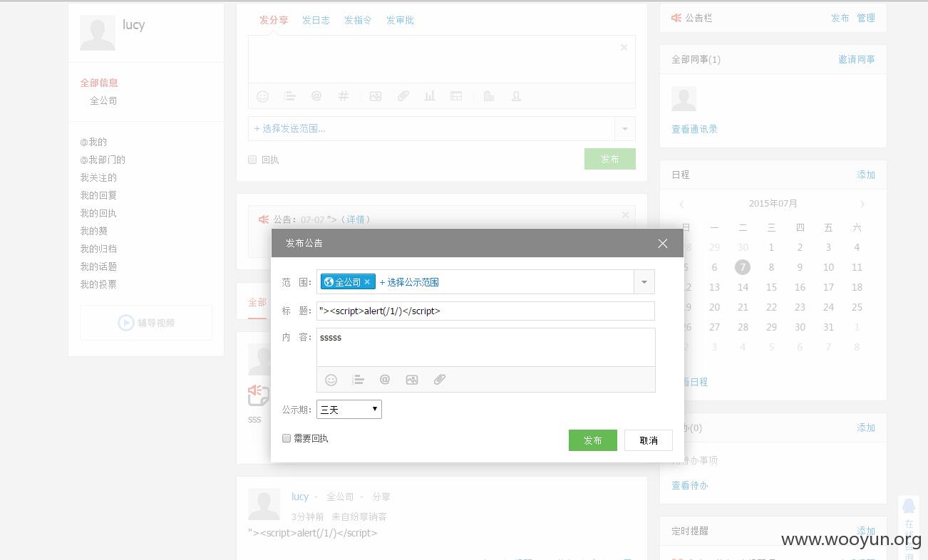Switch to 发分享 tab
928x560 pixels.
pos(274,20)
